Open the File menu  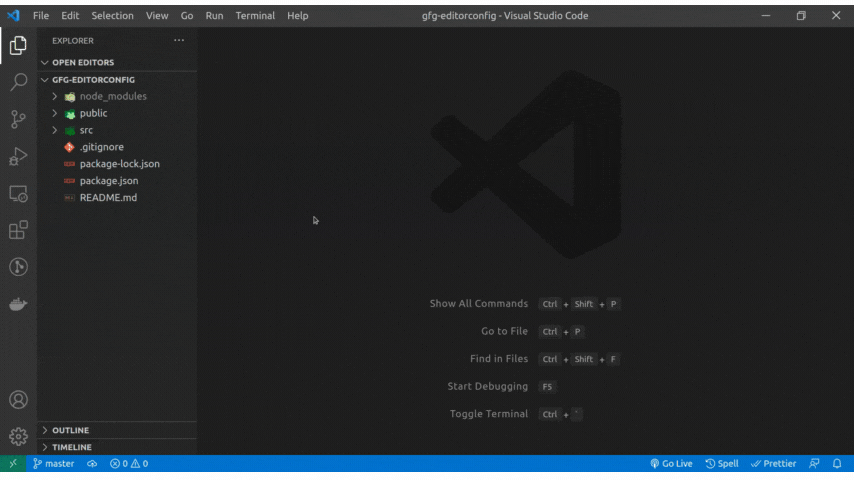[x=41, y=16]
